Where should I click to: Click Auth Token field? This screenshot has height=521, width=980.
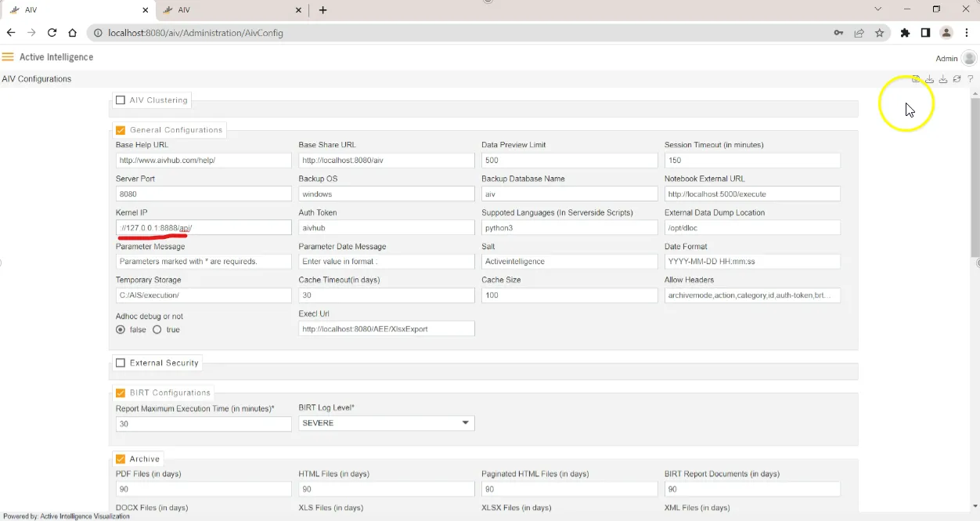tap(387, 227)
